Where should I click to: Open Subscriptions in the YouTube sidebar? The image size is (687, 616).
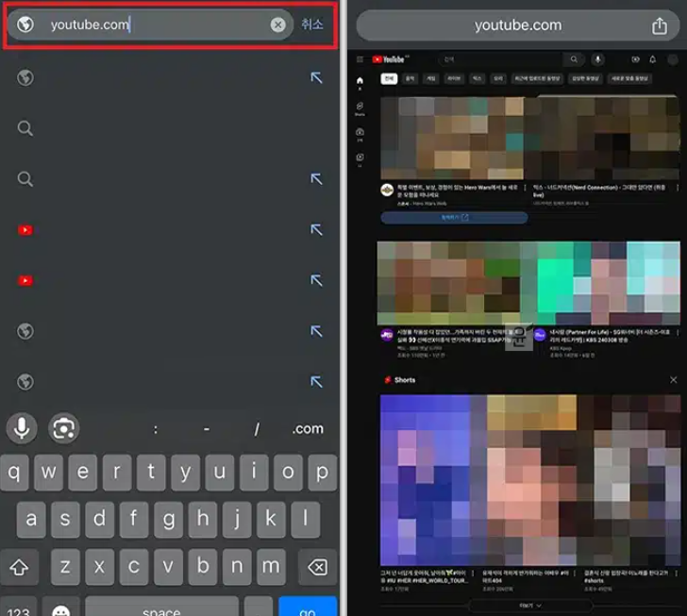coord(360,134)
